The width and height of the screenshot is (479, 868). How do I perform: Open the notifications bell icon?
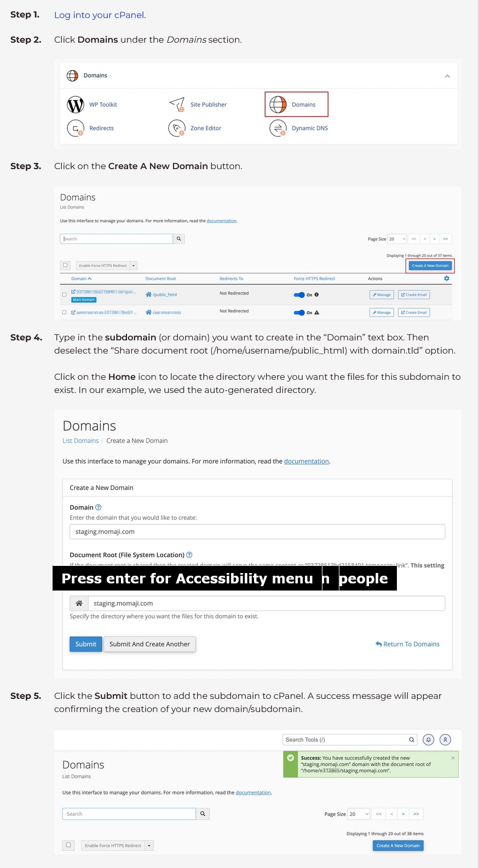coord(429,739)
